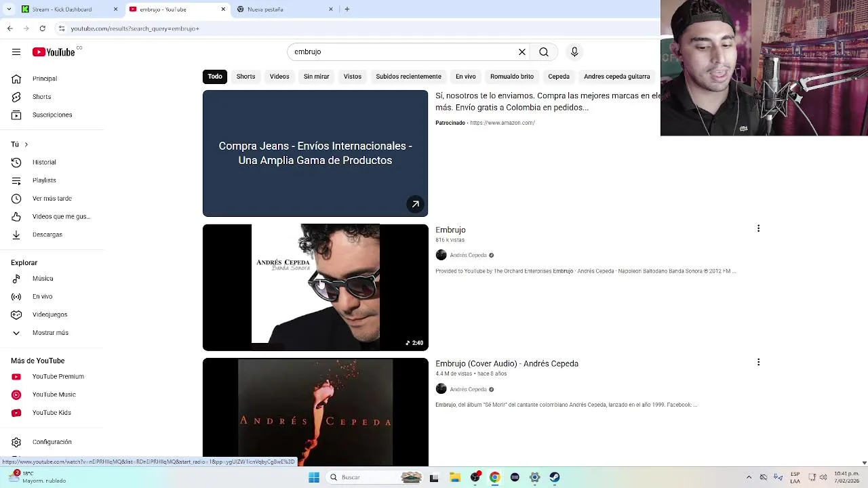Open Andrés Cepeda channel under Cover Audio

tap(469, 390)
